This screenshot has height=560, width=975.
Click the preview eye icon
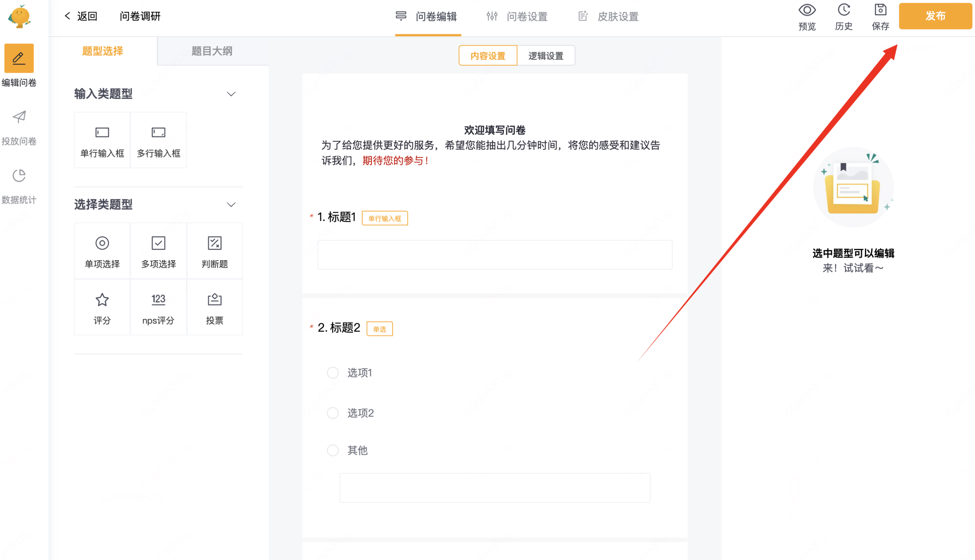(x=807, y=10)
